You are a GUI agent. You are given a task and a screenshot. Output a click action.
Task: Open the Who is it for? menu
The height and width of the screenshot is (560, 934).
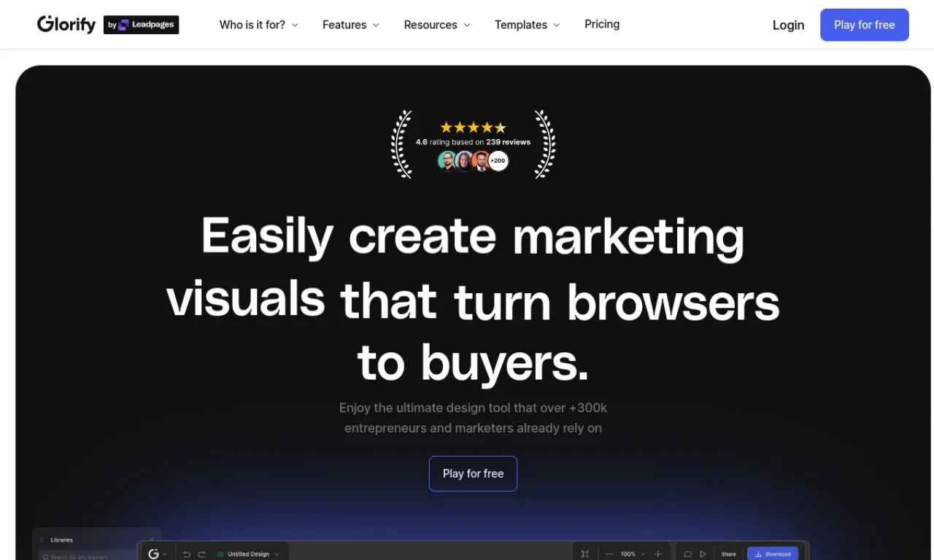coord(259,25)
